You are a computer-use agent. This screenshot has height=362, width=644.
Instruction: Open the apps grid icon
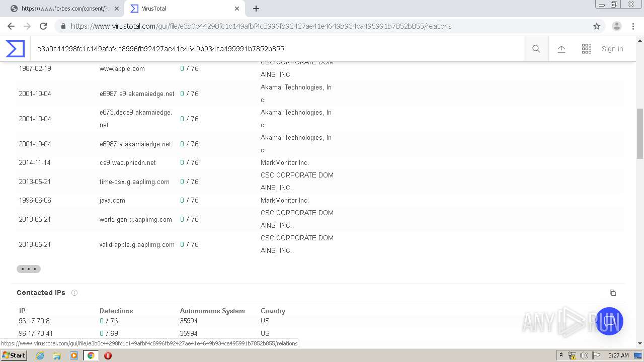[x=587, y=49]
